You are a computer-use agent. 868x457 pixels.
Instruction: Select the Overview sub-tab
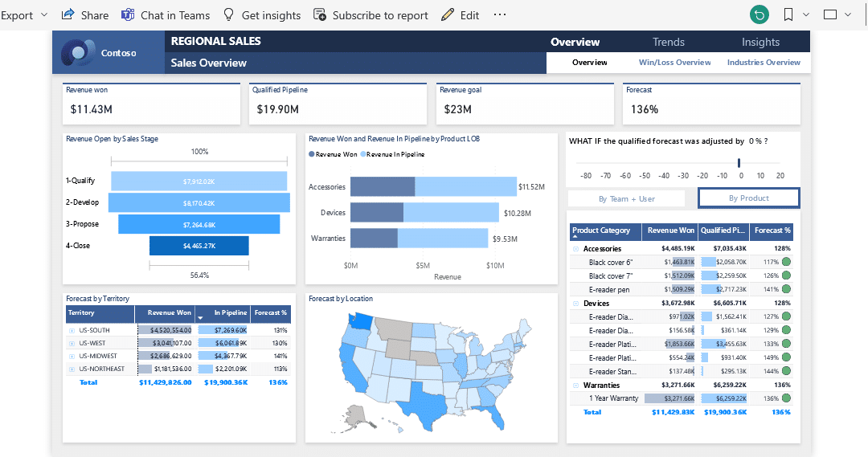(590, 63)
